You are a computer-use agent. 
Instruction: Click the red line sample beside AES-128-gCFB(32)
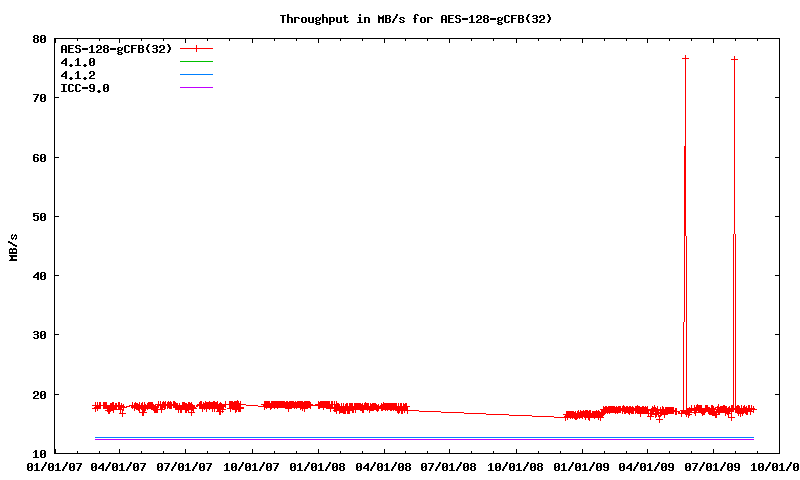click(x=197, y=48)
